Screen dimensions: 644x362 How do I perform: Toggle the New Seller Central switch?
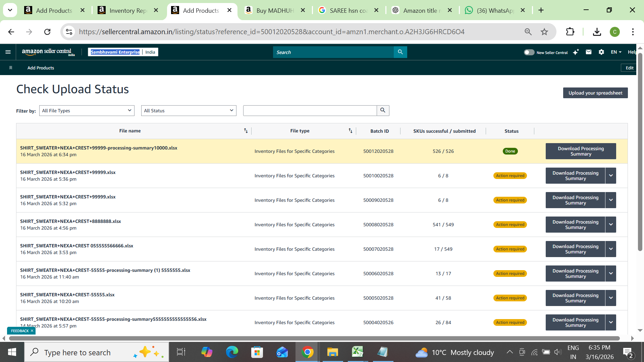(529, 52)
